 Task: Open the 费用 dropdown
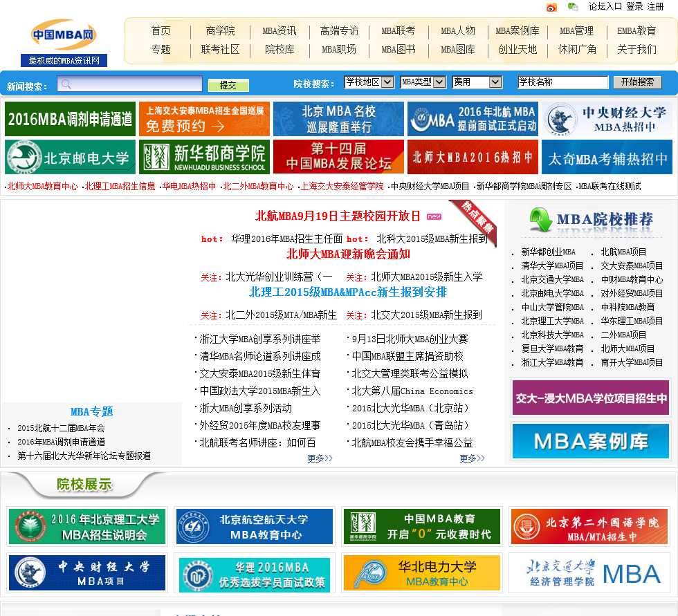pyautogui.click(x=477, y=82)
